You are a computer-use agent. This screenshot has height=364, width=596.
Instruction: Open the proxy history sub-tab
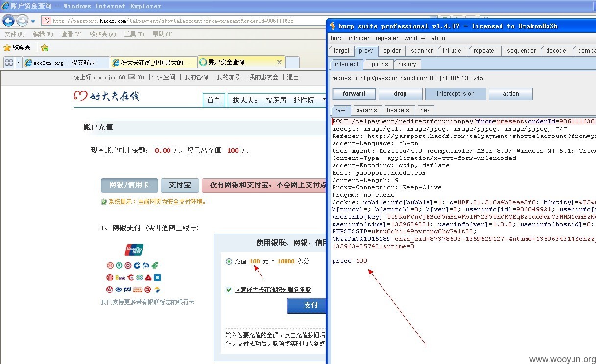[407, 64]
